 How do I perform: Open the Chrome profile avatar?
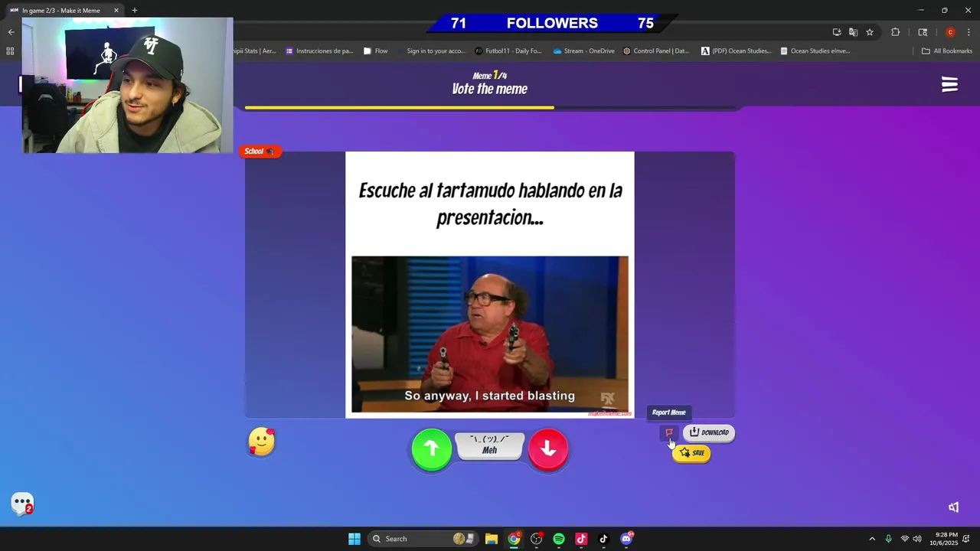(x=950, y=32)
